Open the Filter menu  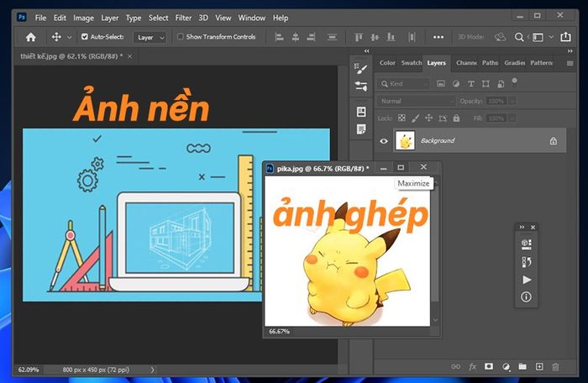pos(183,18)
